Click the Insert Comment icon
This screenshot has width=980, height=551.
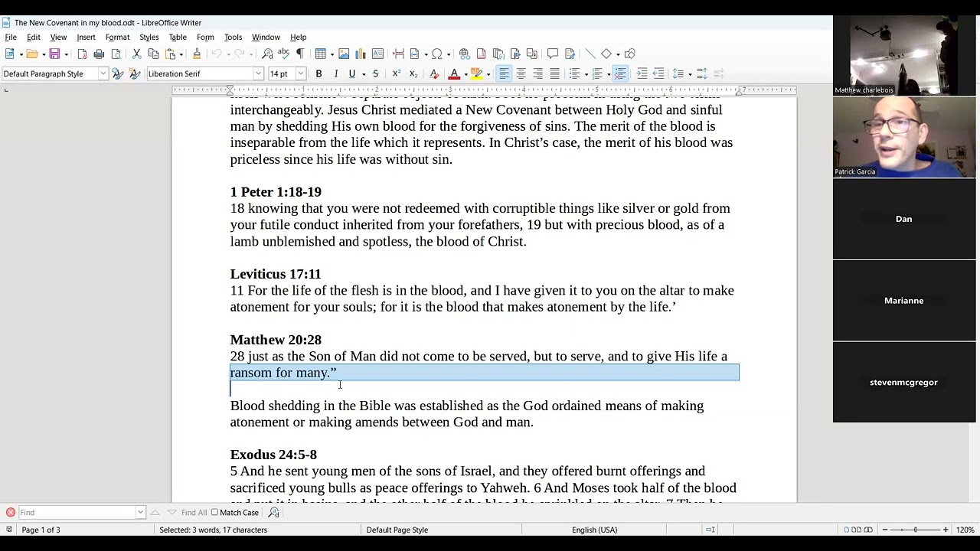[x=553, y=54]
